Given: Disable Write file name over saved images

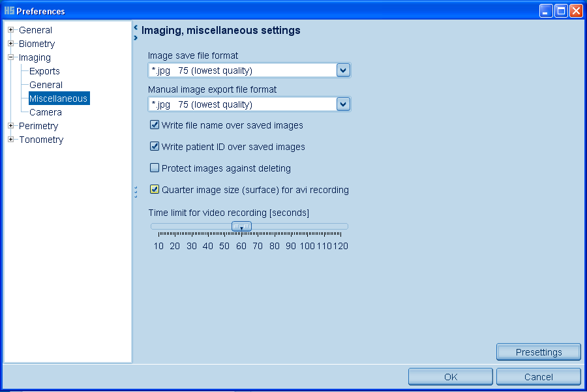Looking at the screenshot, I should tap(155, 125).
